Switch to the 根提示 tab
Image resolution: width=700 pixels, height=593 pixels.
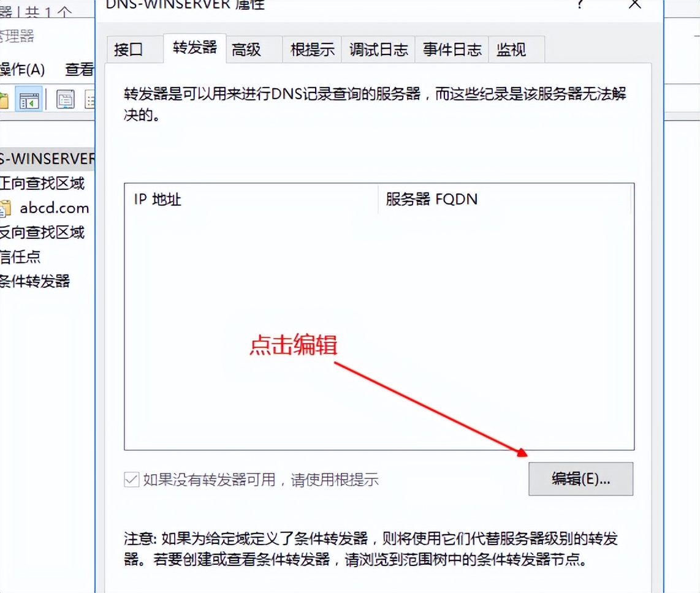coord(311,49)
